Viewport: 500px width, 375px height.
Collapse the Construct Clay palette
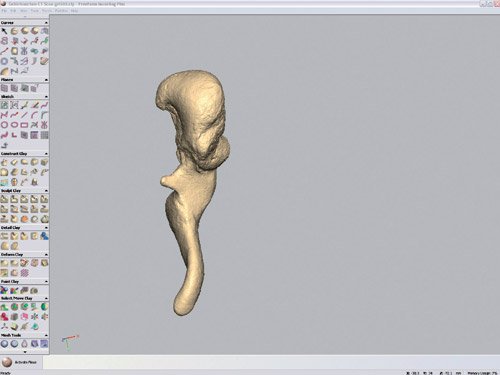[x=46, y=154]
